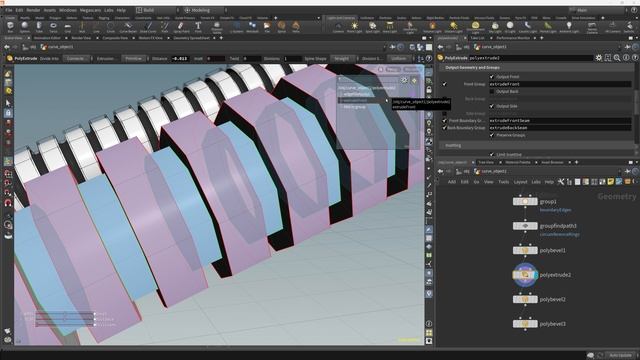Select the Grid shelf tool
This screenshot has width=640, height=360.
point(67,27)
